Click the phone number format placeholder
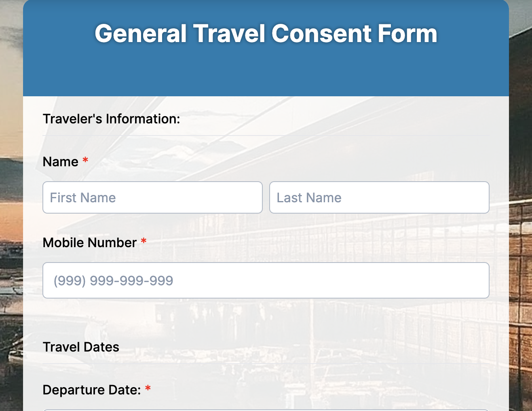 113,280
